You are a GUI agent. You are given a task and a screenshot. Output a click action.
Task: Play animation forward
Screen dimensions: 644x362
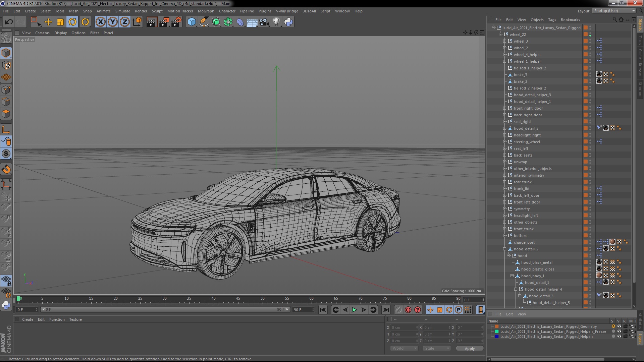(x=354, y=310)
